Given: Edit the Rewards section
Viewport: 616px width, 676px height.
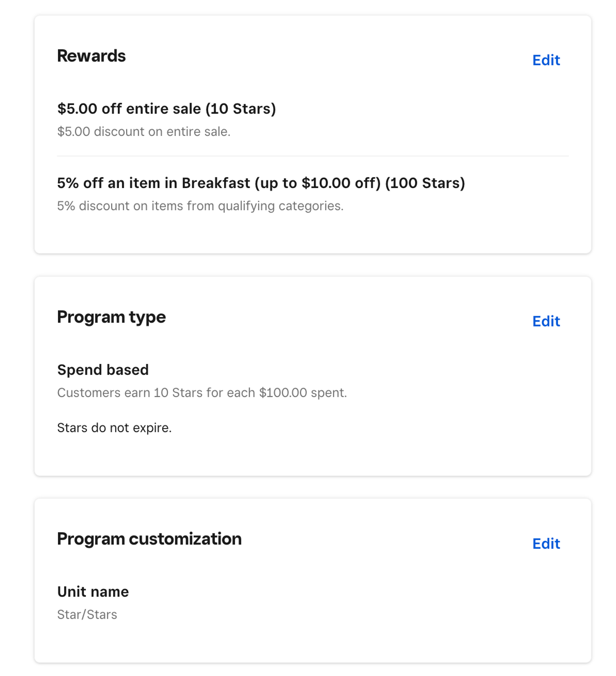Looking at the screenshot, I should coord(546,60).
